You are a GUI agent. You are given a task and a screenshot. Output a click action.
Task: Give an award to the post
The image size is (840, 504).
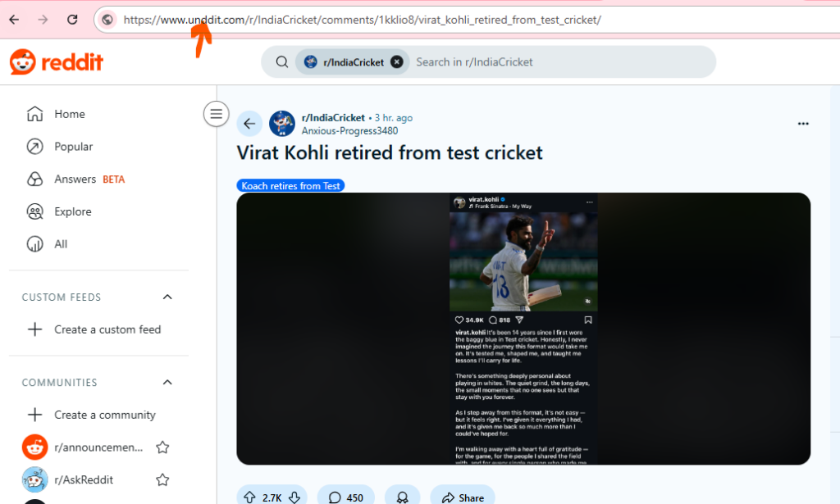pos(402,497)
